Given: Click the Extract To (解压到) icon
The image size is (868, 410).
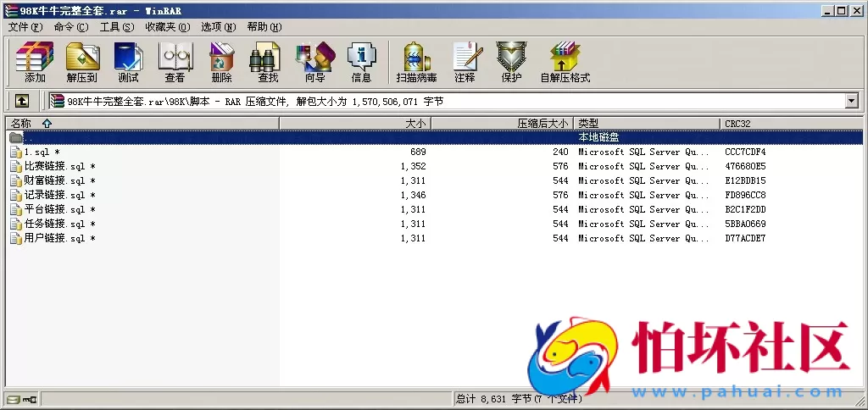Looking at the screenshot, I should tap(82, 57).
